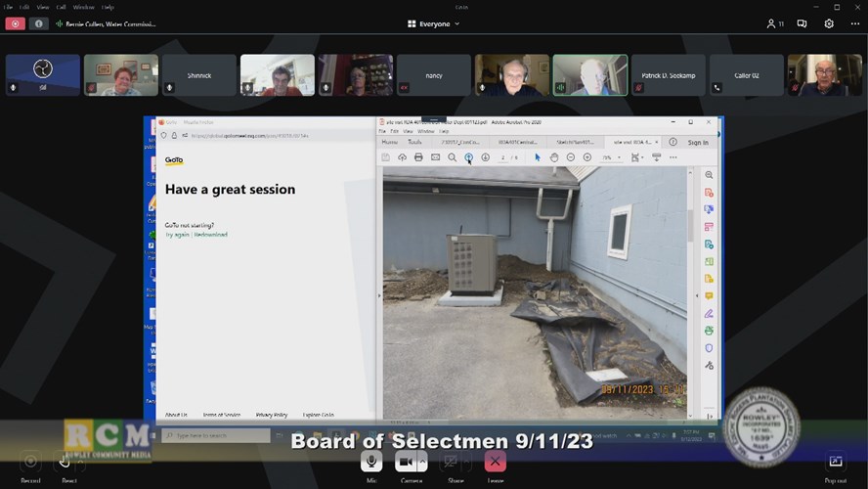Screen dimensions: 868x489
Task: Click the Redownload link
Action: pos(210,235)
